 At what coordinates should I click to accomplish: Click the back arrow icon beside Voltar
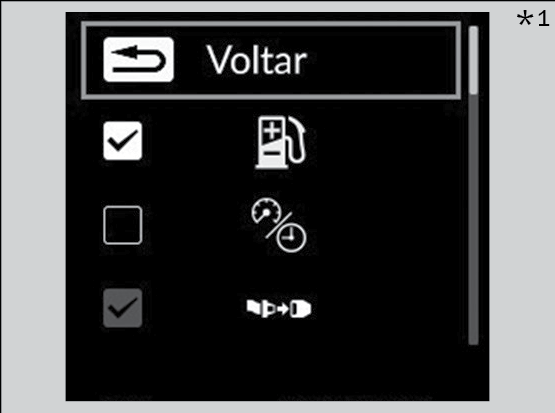[x=138, y=59]
